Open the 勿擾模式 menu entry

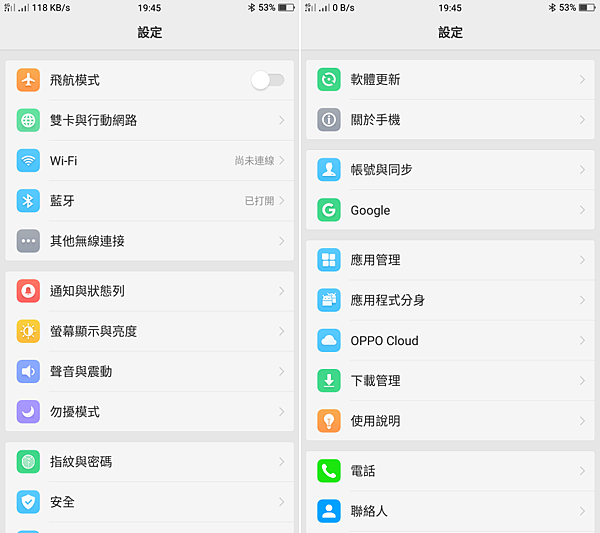click(150, 412)
